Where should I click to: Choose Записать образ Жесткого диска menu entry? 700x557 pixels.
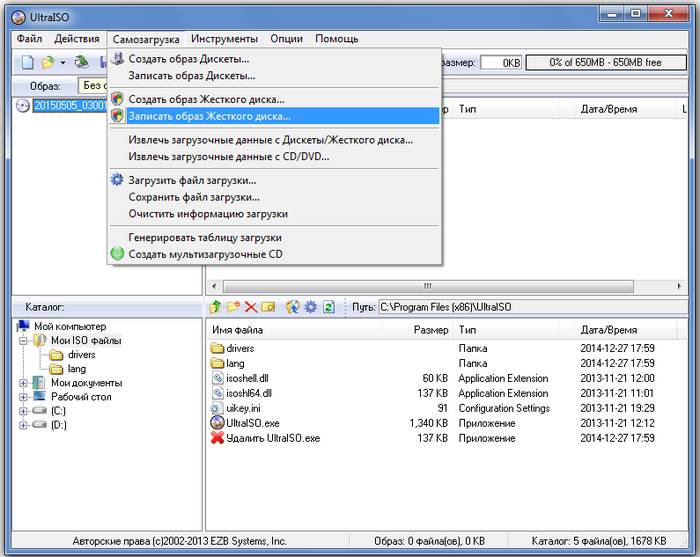click(x=208, y=116)
